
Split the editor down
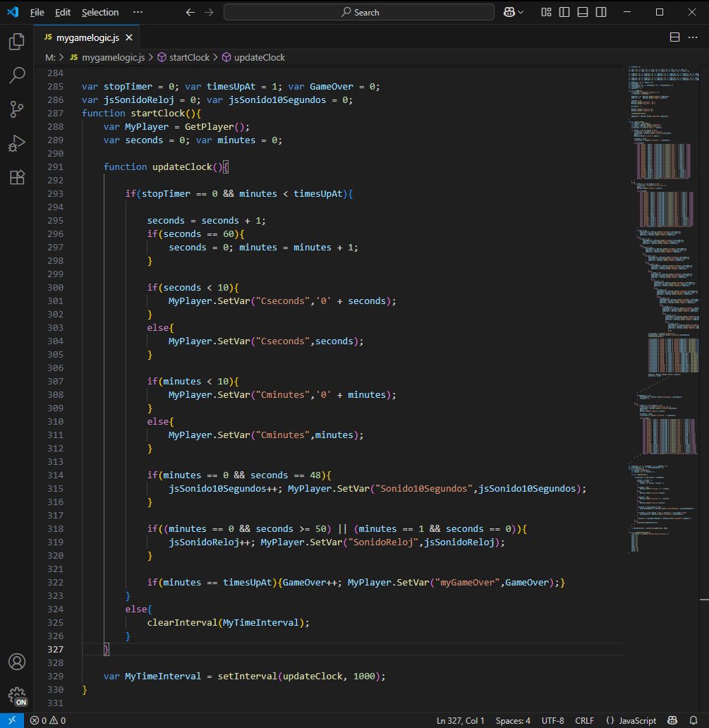click(674, 37)
